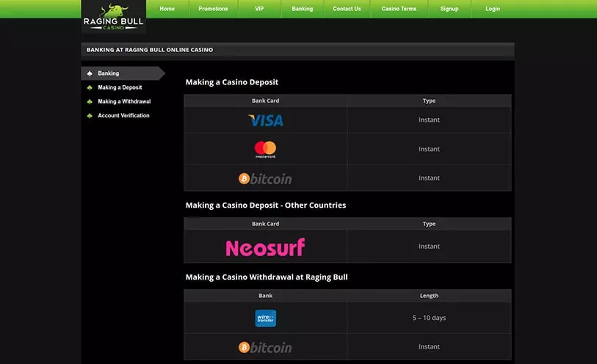Select Banking in the top navigation
The height and width of the screenshot is (364, 597).
pos(303,9)
